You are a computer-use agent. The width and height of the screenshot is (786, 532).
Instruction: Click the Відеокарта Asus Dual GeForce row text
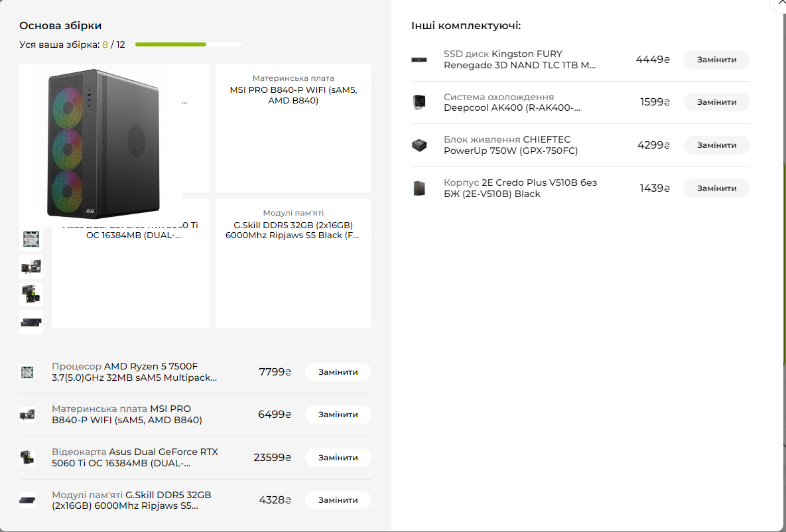pos(135,457)
